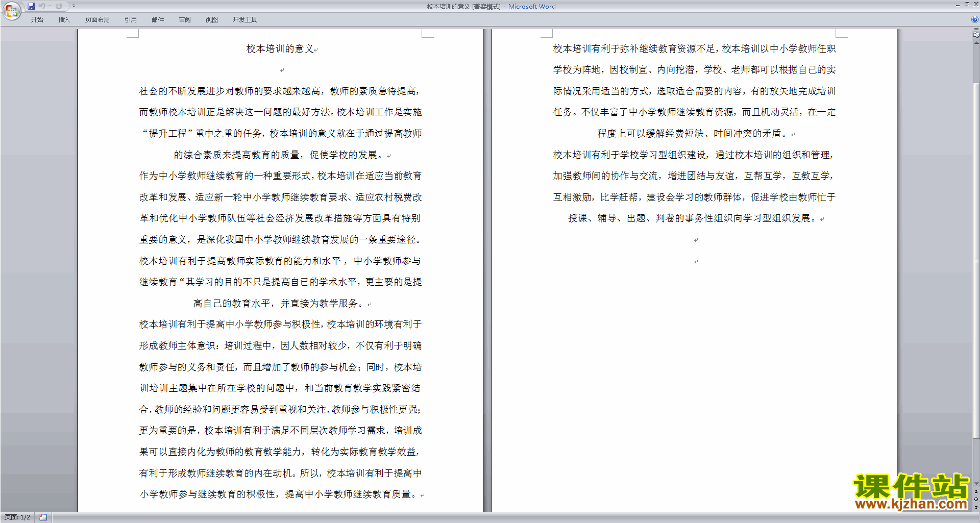Click the scroll-up arrow of the vertical scrollbar
The height and width of the screenshot is (523, 980).
pos(976,43)
